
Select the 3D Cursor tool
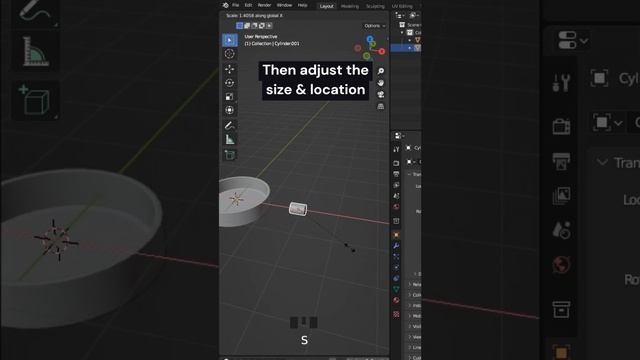point(230,54)
